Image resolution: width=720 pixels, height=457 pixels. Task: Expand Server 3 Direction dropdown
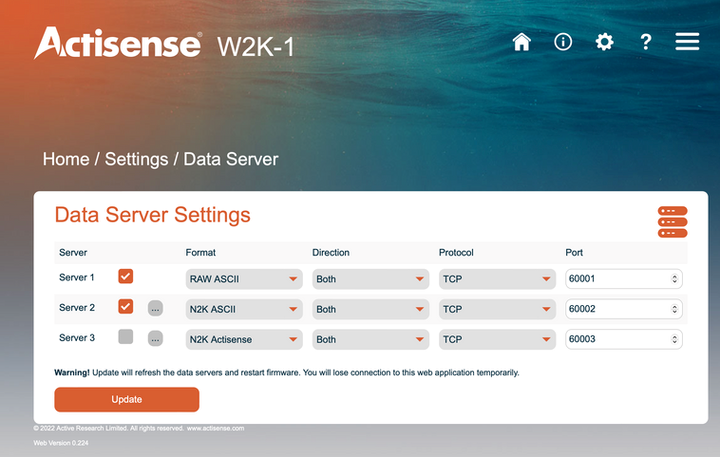371,339
